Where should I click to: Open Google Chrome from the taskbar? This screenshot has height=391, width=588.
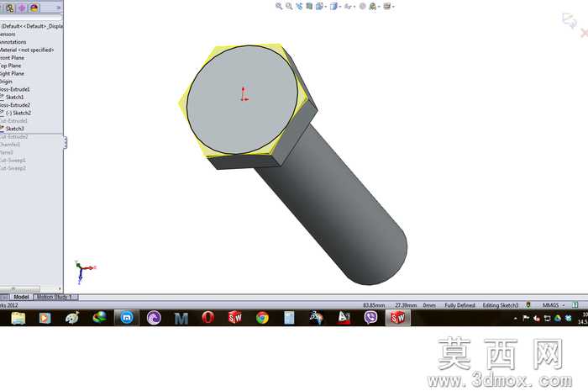point(262,318)
